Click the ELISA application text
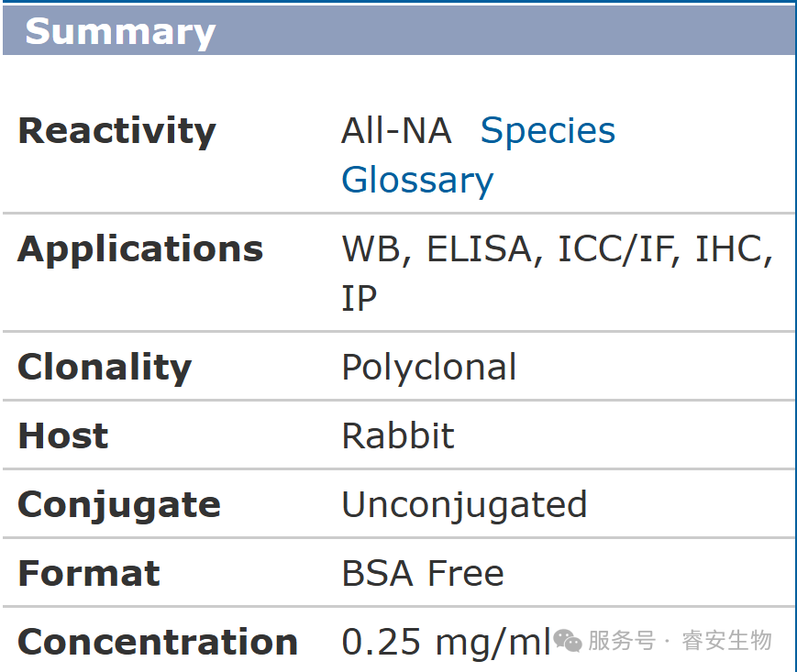The image size is (797, 672). 479,249
